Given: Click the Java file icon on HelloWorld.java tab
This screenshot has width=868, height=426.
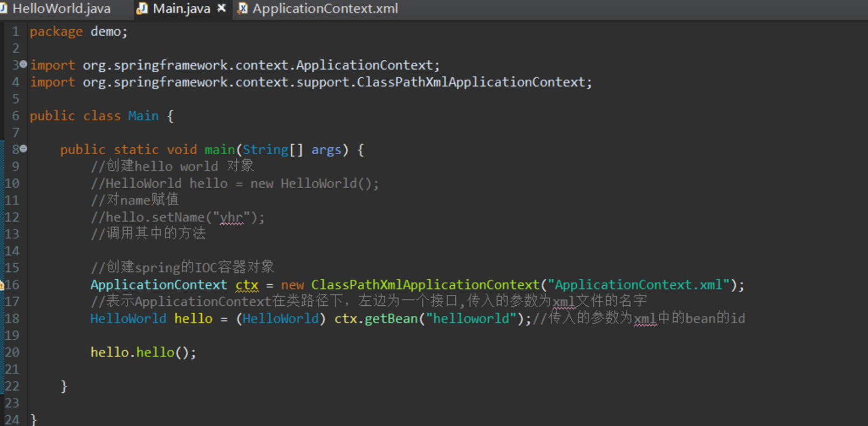Looking at the screenshot, I should click(3, 9).
